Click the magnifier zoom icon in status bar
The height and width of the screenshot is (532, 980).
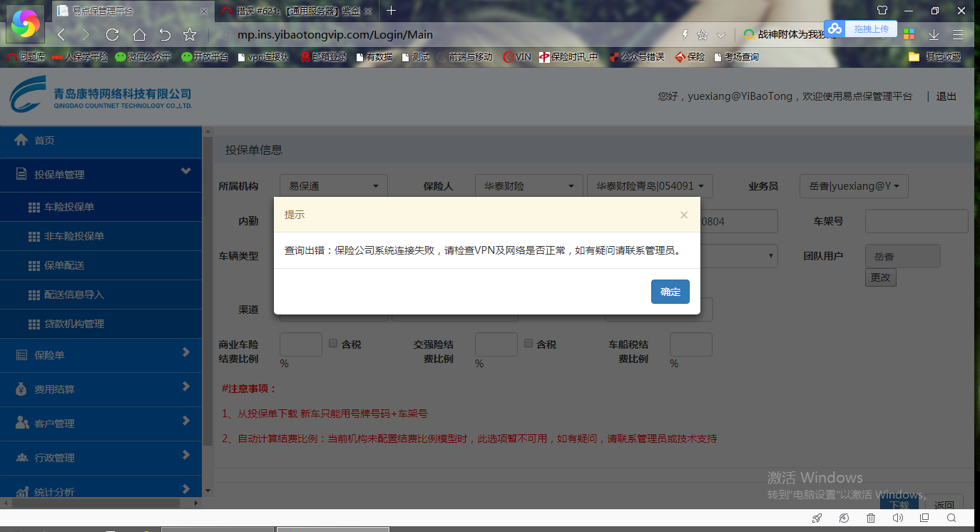pos(952,518)
